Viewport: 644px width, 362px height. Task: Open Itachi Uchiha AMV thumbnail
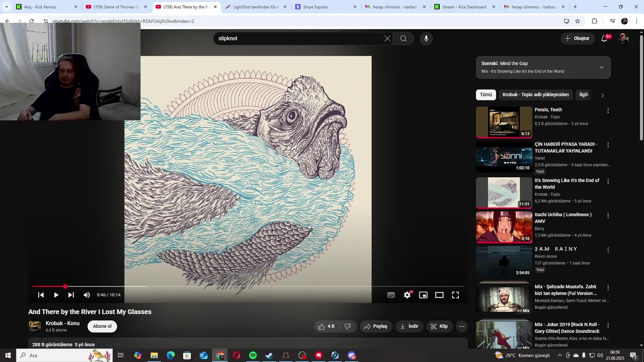pos(504,227)
